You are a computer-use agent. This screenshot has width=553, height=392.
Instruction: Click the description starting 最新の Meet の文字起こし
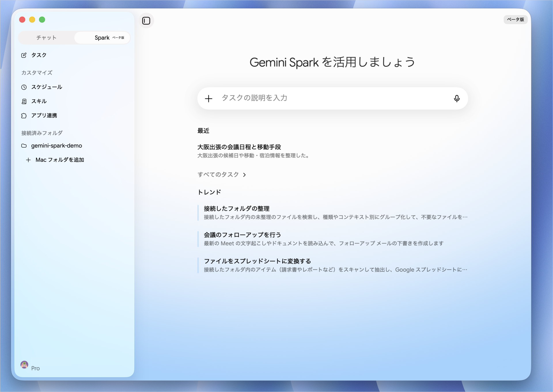[x=324, y=243]
